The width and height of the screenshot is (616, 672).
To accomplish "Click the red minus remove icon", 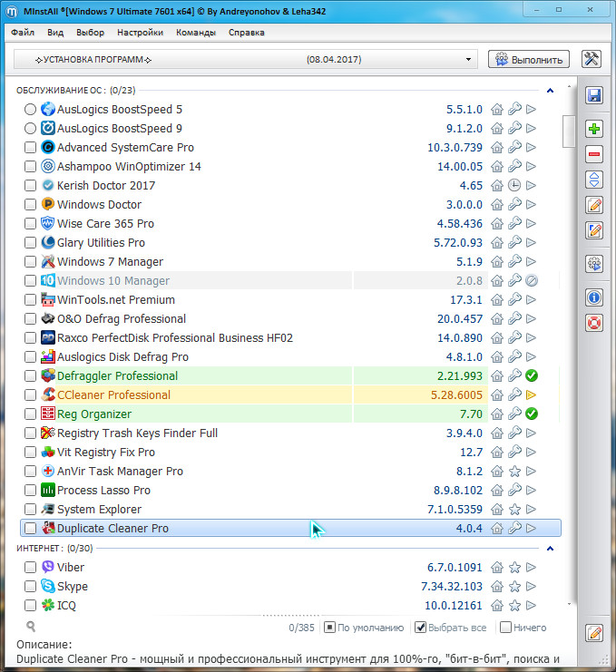I will tap(594, 154).
